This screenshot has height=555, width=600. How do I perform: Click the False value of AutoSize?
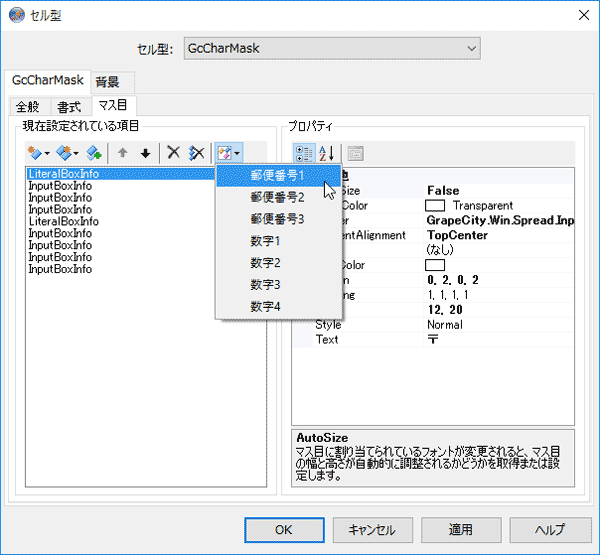pos(443,191)
